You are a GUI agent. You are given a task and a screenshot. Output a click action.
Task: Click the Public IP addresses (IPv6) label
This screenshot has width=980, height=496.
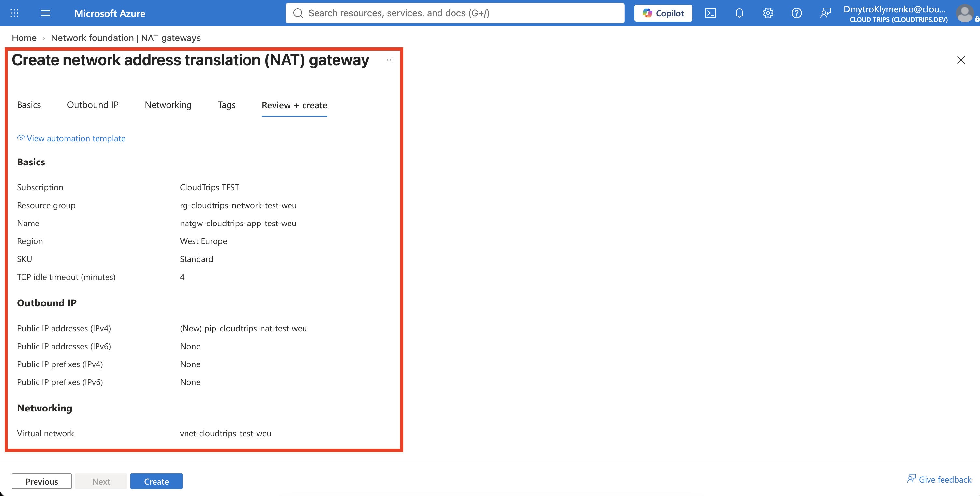click(64, 347)
